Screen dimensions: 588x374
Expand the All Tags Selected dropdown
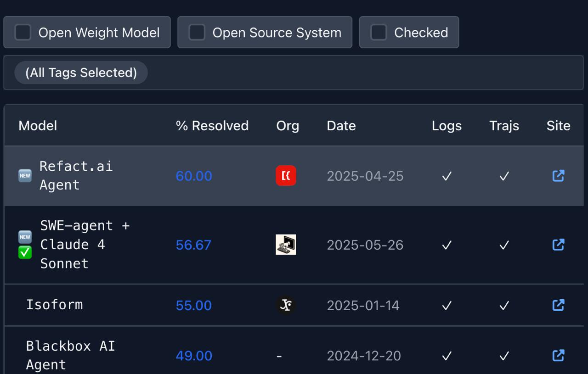(x=81, y=73)
